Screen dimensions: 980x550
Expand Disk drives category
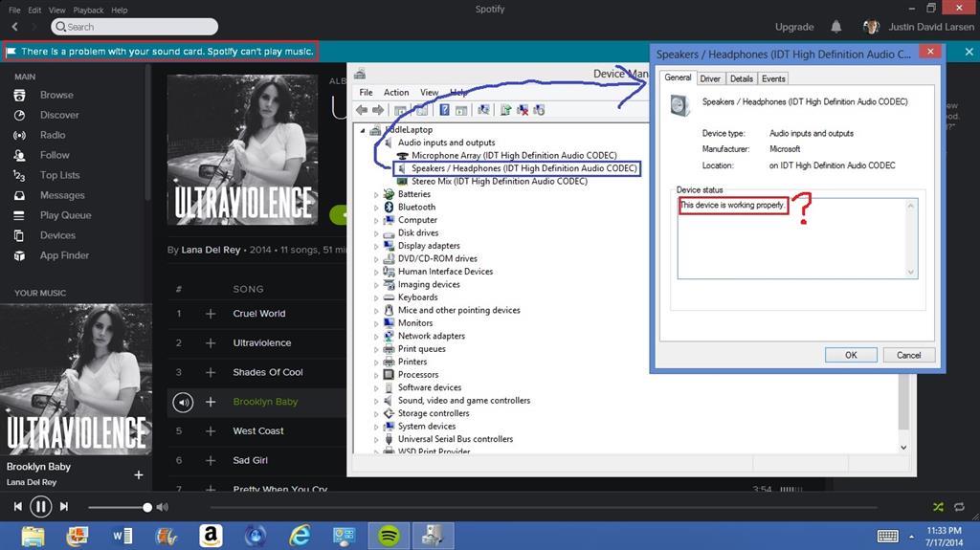tap(376, 233)
